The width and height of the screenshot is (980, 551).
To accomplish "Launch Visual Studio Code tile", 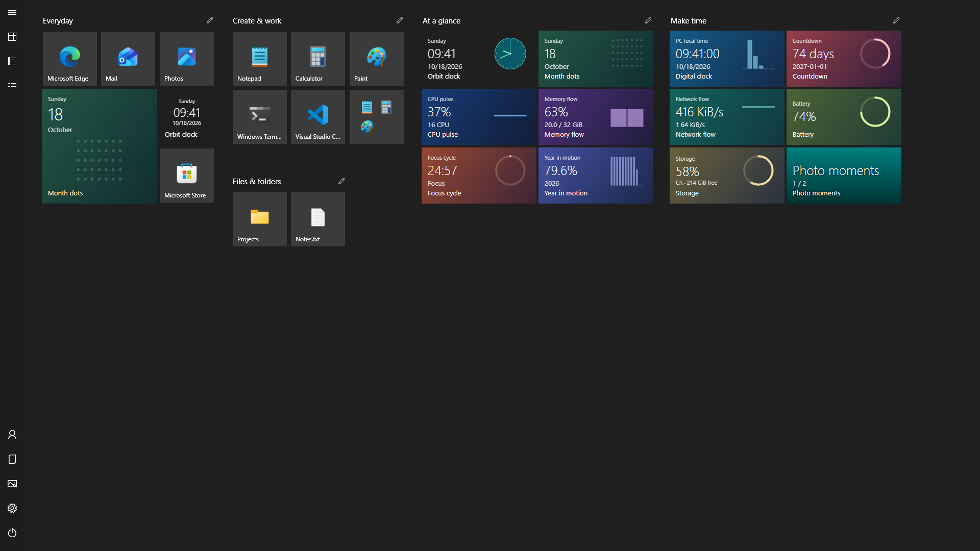I will pyautogui.click(x=318, y=117).
